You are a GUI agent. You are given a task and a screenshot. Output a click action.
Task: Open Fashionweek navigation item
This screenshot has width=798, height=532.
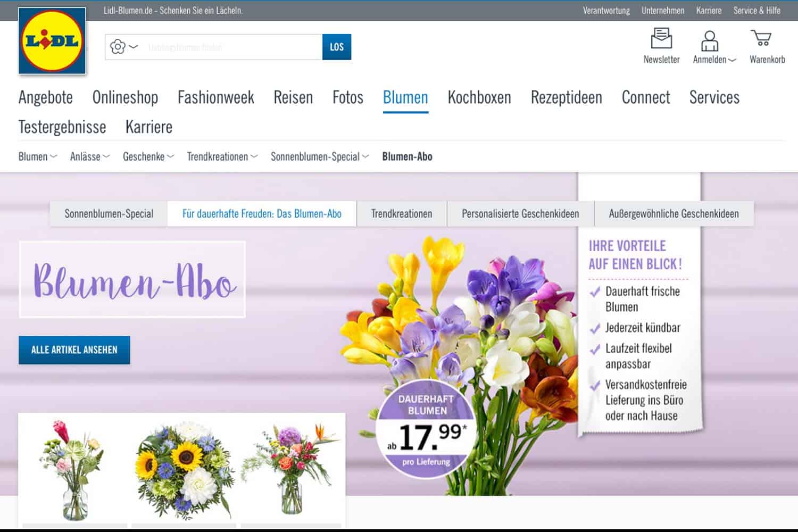point(215,97)
